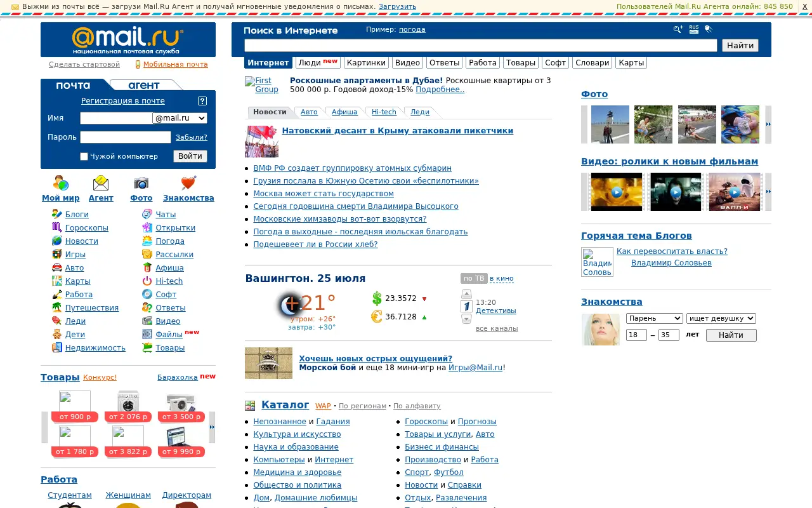Click the Игры icon
Viewport: 812px width, 508px height.
(x=57, y=254)
